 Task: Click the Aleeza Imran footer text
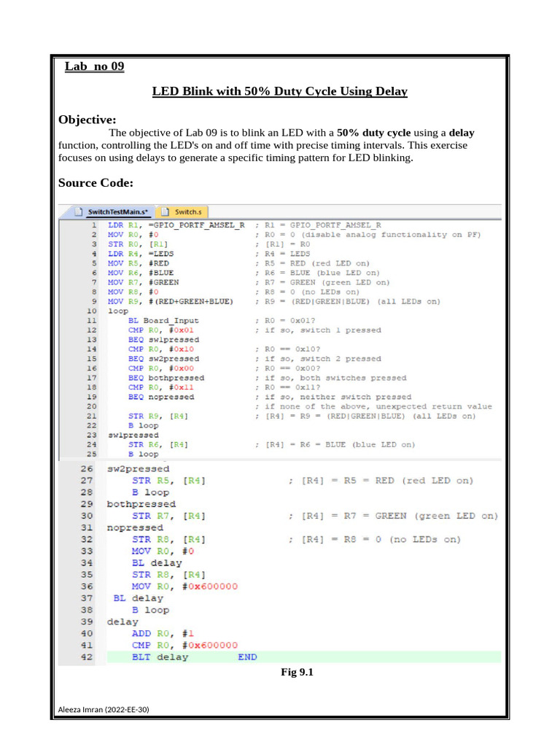103,710
